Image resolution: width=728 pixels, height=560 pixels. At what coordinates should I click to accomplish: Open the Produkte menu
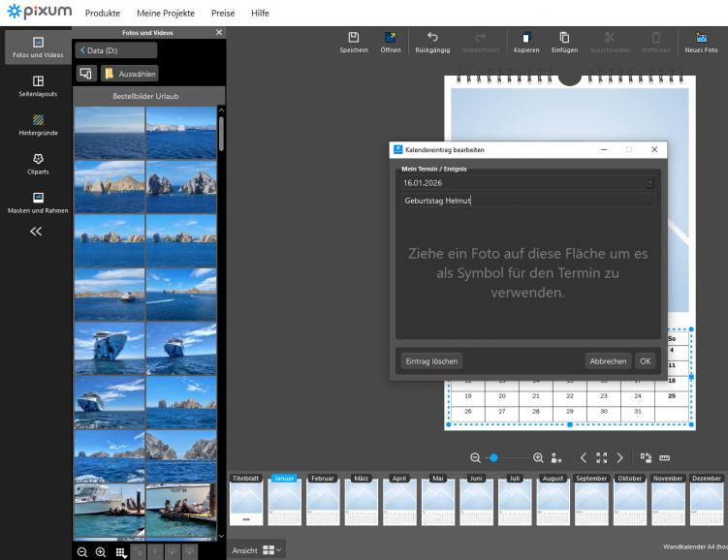103,13
